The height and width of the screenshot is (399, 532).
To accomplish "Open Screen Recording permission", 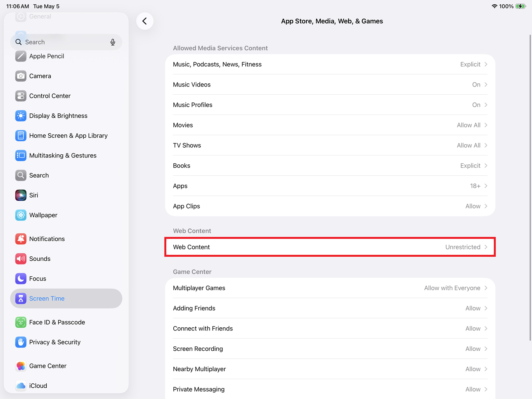I will pyautogui.click(x=330, y=349).
